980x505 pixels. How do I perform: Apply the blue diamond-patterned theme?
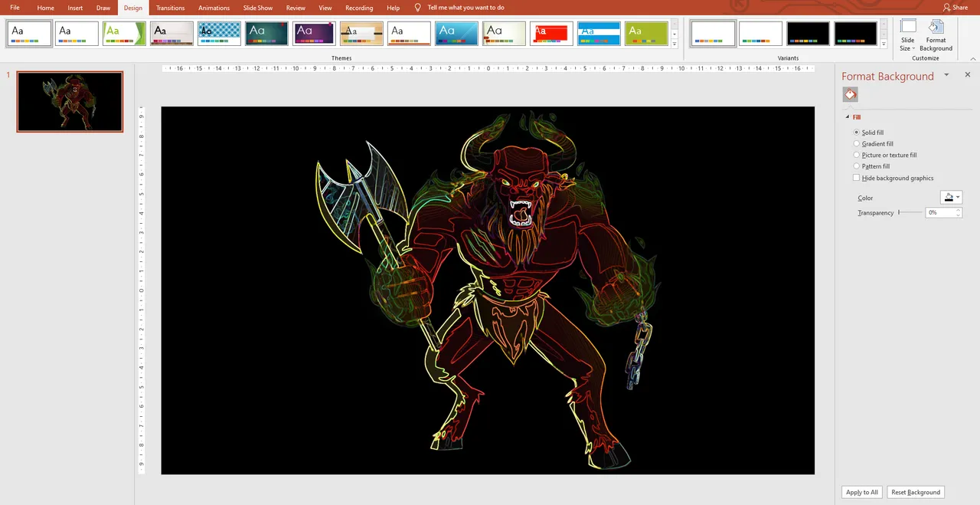219,33
